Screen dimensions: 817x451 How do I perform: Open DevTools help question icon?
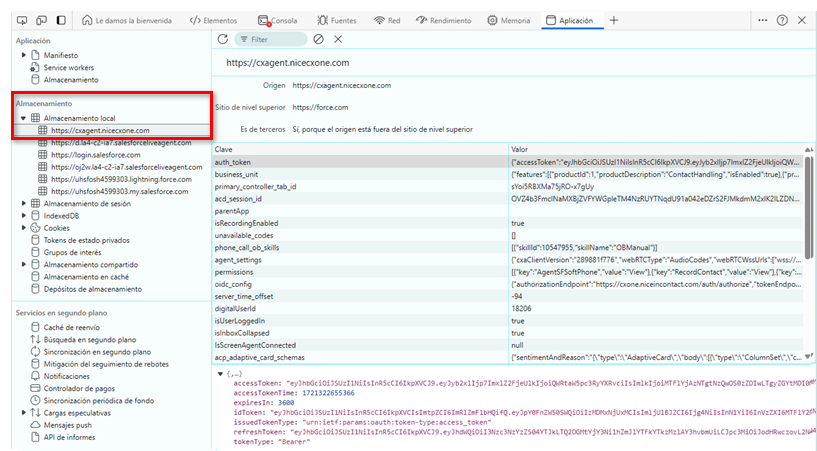(x=782, y=20)
